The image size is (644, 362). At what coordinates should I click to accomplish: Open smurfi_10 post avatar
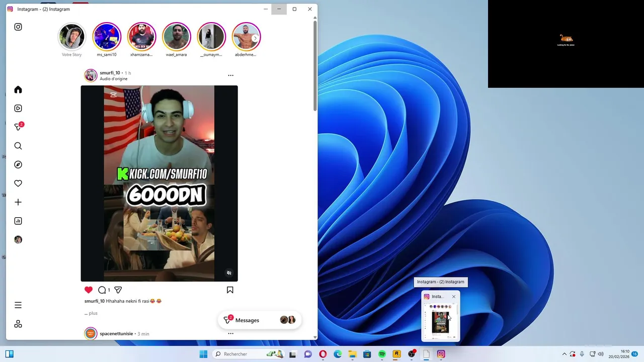pyautogui.click(x=91, y=75)
